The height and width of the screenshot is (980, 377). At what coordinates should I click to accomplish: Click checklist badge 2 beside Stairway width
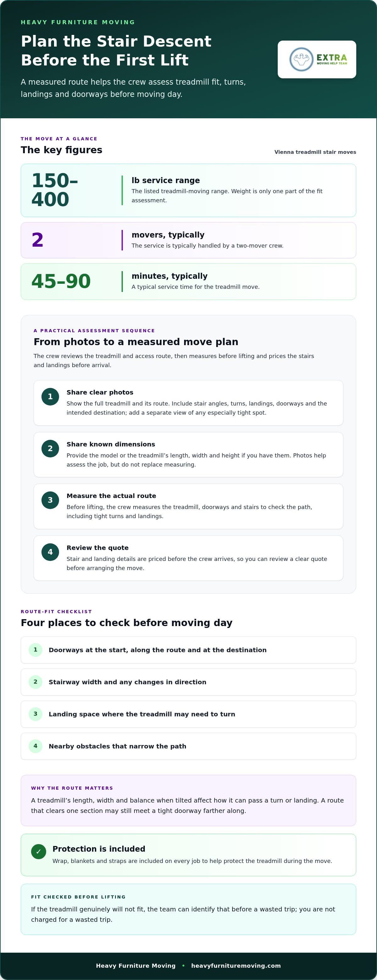(35, 682)
